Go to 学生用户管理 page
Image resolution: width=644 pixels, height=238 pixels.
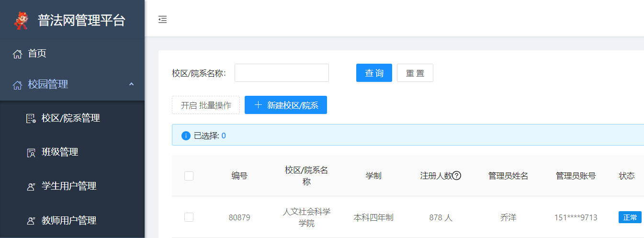pyautogui.click(x=69, y=186)
